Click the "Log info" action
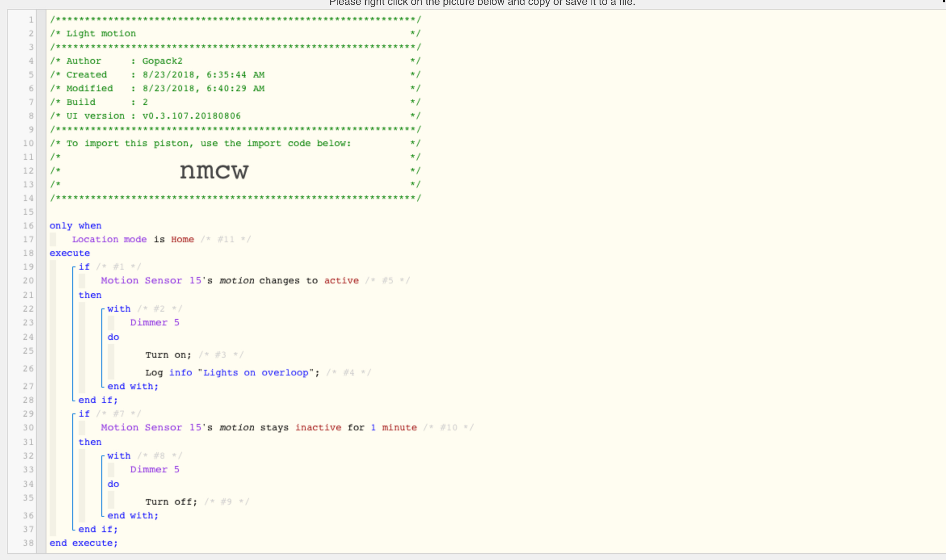The height and width of the screenshot is (560, 946). click(x=169, y=373)
